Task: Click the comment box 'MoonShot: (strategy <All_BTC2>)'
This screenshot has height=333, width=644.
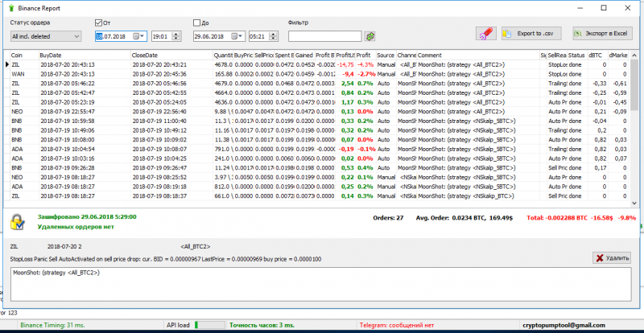Action: click(x=320, y=285)
